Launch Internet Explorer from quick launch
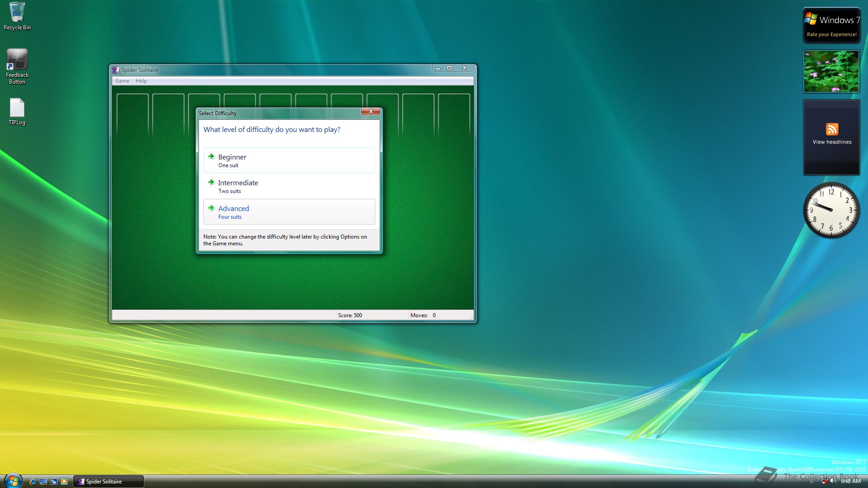The height and width of the screenshot is (488, 868). [x=33, y=481]
